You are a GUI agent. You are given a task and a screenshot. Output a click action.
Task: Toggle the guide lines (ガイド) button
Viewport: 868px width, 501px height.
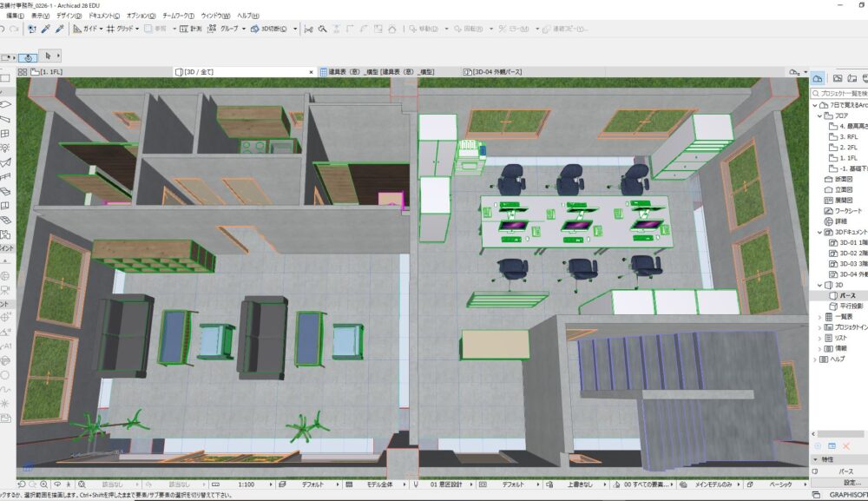(87, 29)
